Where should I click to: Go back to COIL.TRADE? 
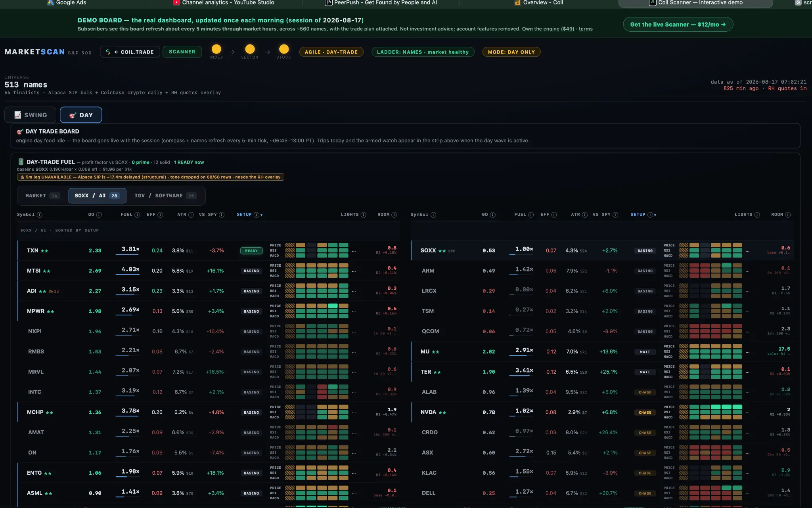130,52
